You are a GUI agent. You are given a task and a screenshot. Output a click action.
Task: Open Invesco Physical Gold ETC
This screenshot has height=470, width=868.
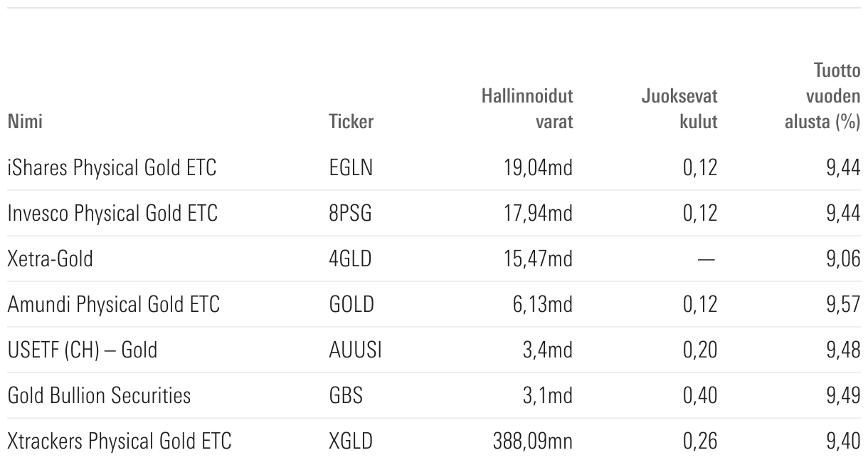(x=112, y=213)
